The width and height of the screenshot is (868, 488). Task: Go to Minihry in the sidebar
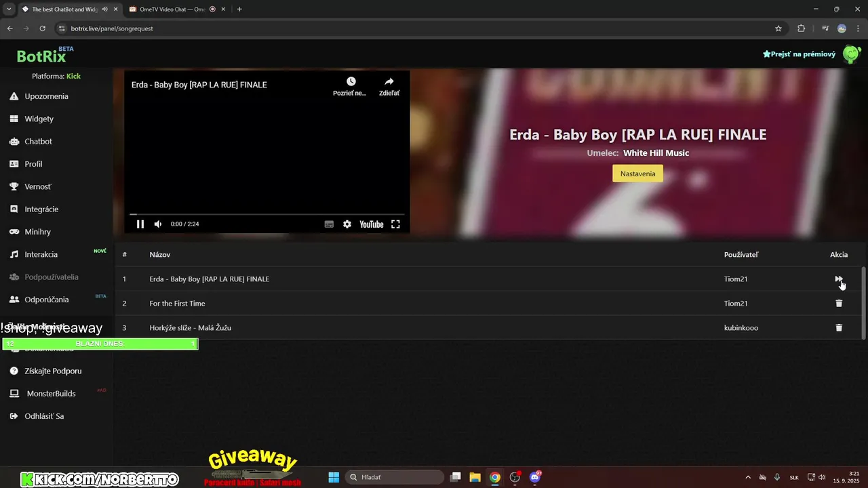click(37, 232)
